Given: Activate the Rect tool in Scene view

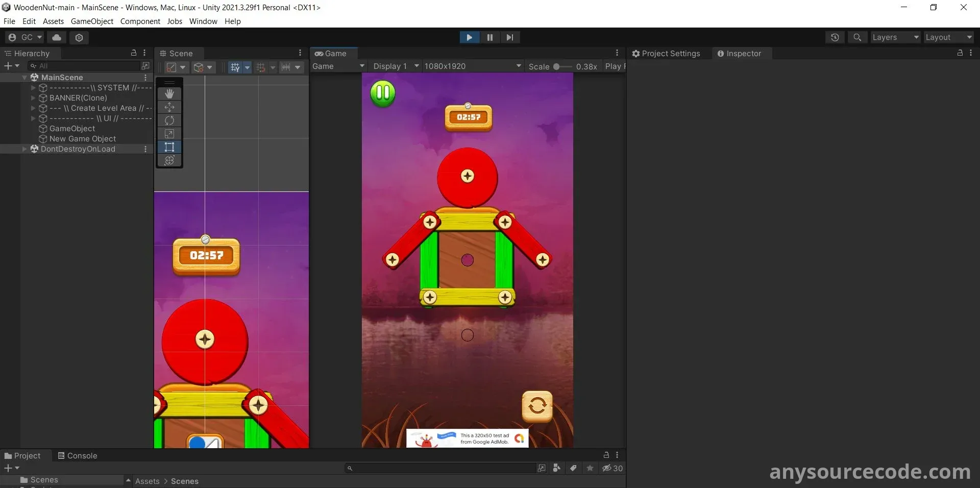Looking at the screenshot, I should [x=169, y=147].
